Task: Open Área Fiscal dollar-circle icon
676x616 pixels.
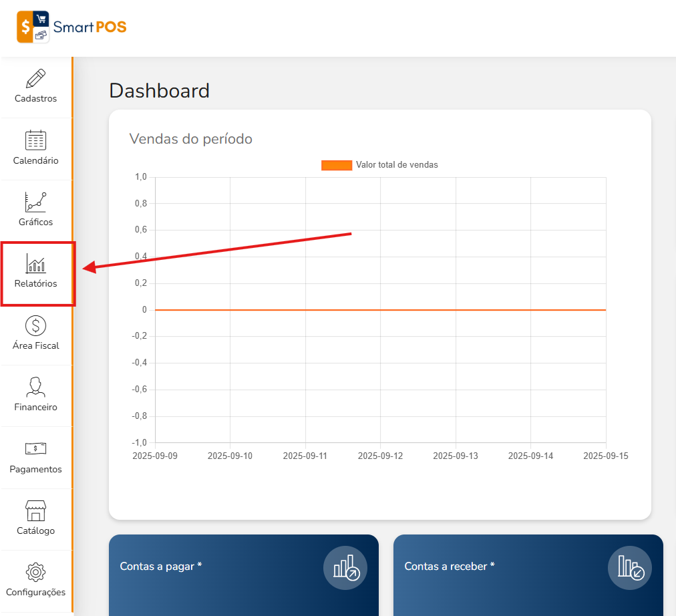Action: point(36,325)
